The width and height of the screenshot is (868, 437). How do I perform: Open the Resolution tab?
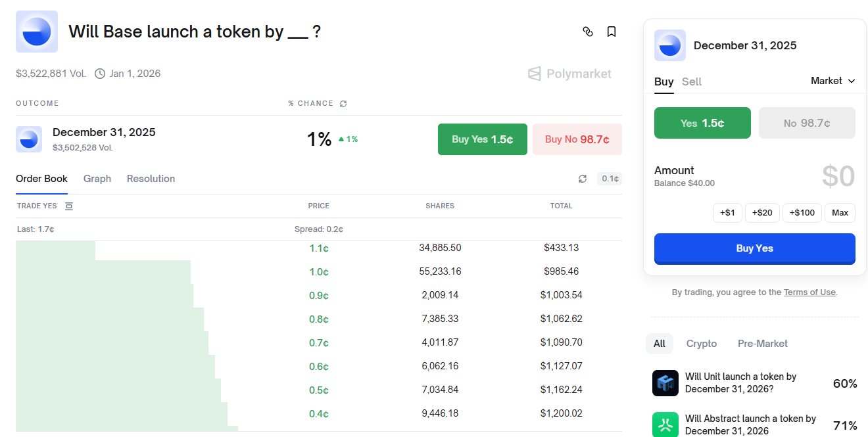click(x=151, y=178)
